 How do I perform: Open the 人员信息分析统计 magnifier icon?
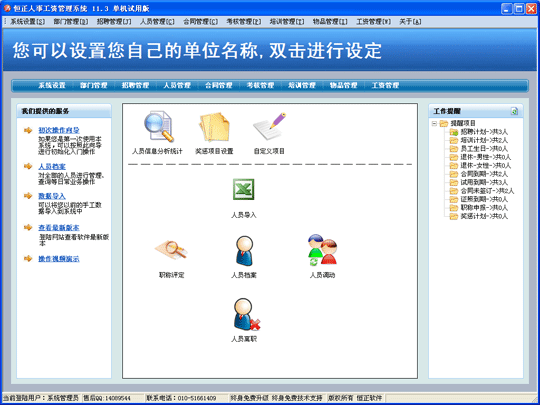tap(158, 126)
